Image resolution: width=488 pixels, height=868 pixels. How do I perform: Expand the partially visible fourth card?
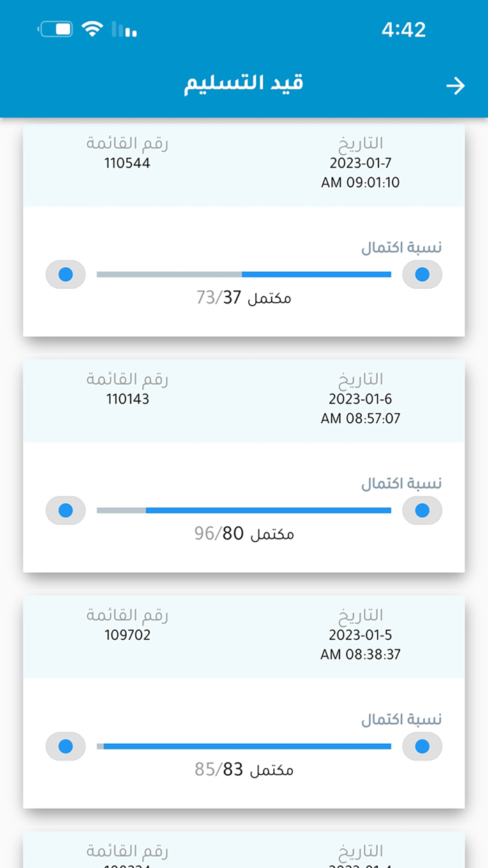(244, 848)
